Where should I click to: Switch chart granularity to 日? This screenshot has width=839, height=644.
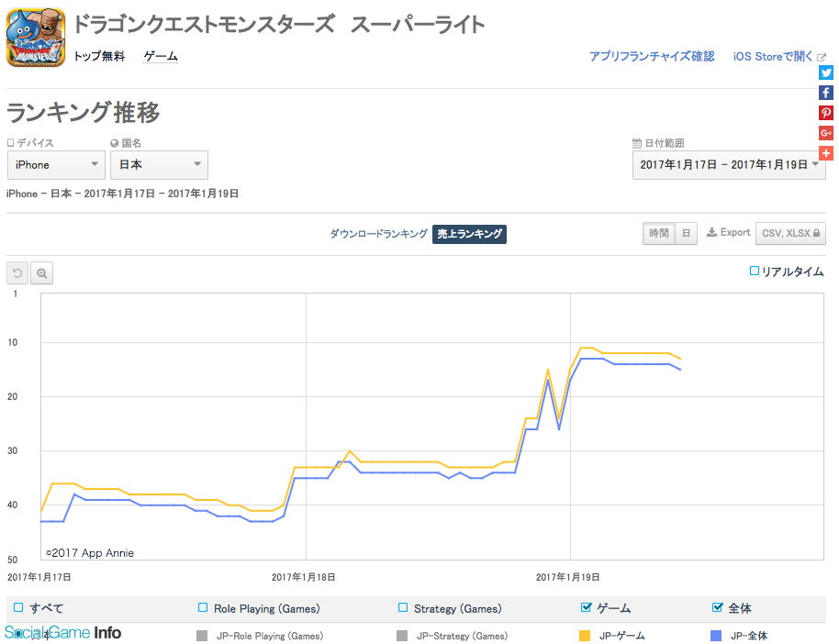coord(686,233)
